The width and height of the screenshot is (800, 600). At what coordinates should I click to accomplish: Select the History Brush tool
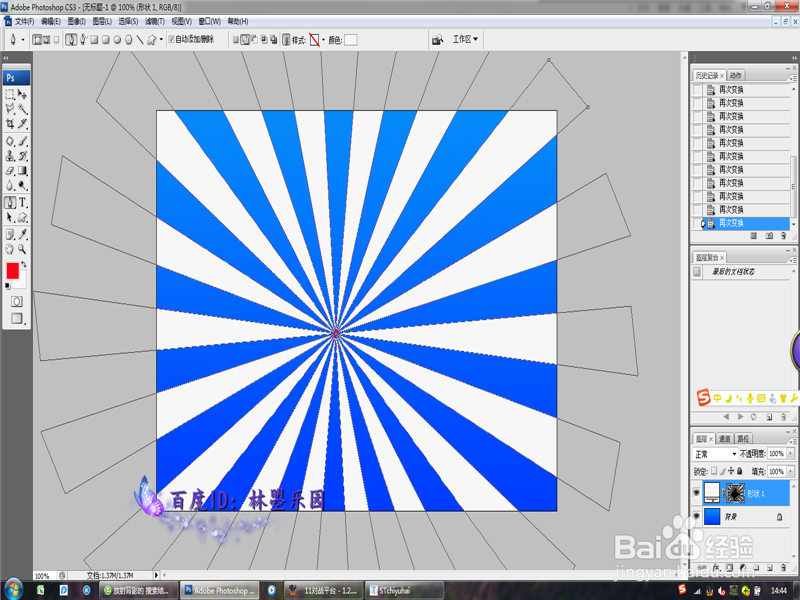(22, 156)
